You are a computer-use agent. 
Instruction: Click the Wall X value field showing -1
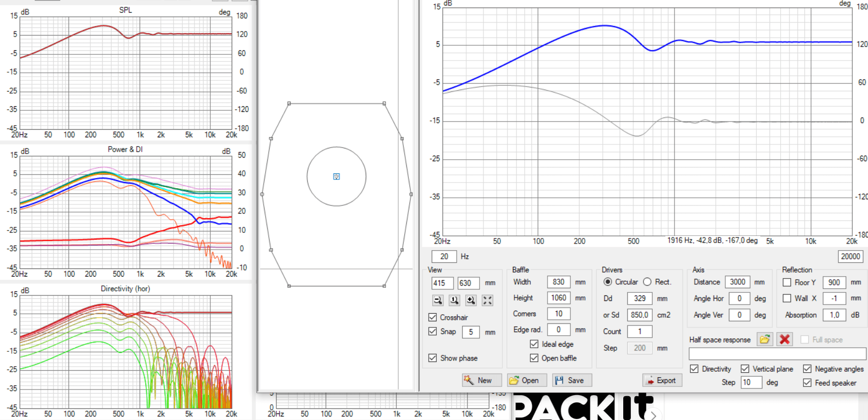(834, 298)
